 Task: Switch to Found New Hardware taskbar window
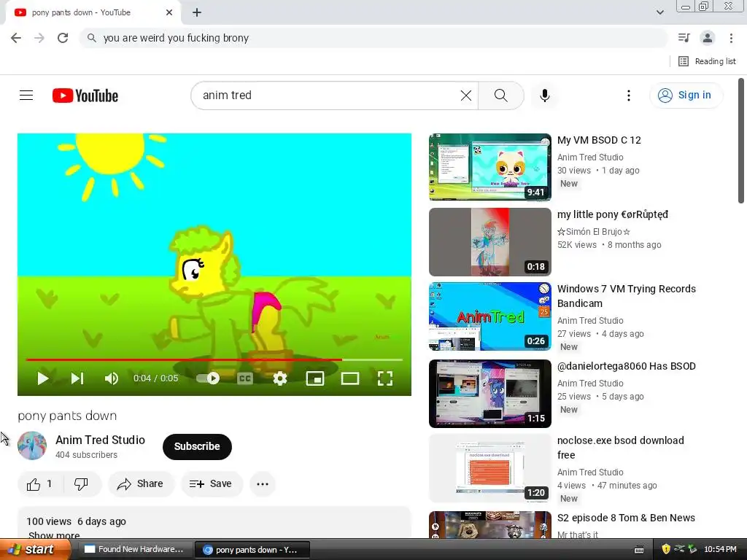coord(134,550)
